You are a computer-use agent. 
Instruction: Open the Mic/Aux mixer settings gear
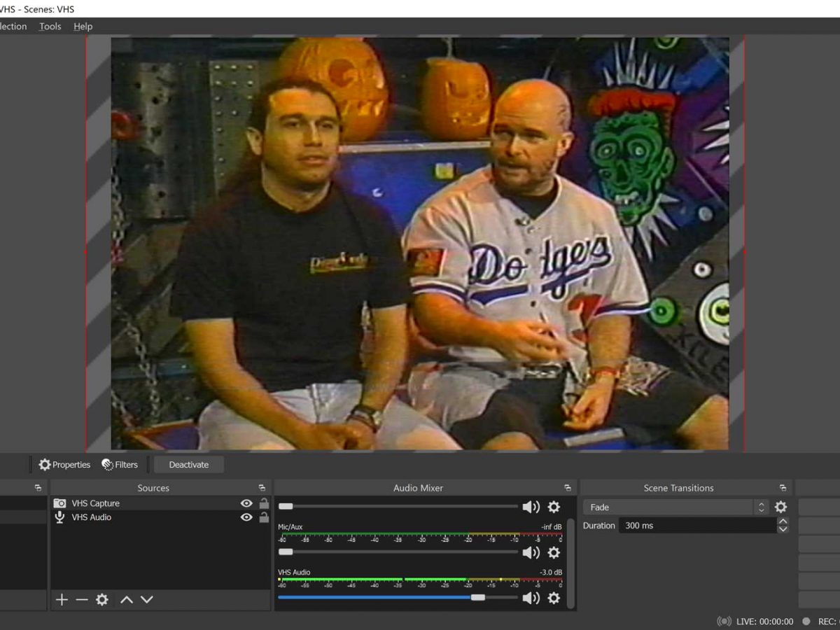554,552
